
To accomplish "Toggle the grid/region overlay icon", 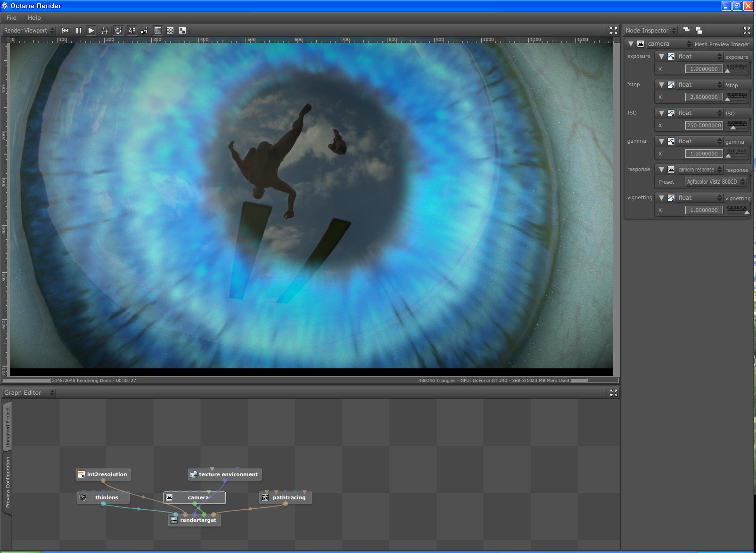I will tap(105, 31).
